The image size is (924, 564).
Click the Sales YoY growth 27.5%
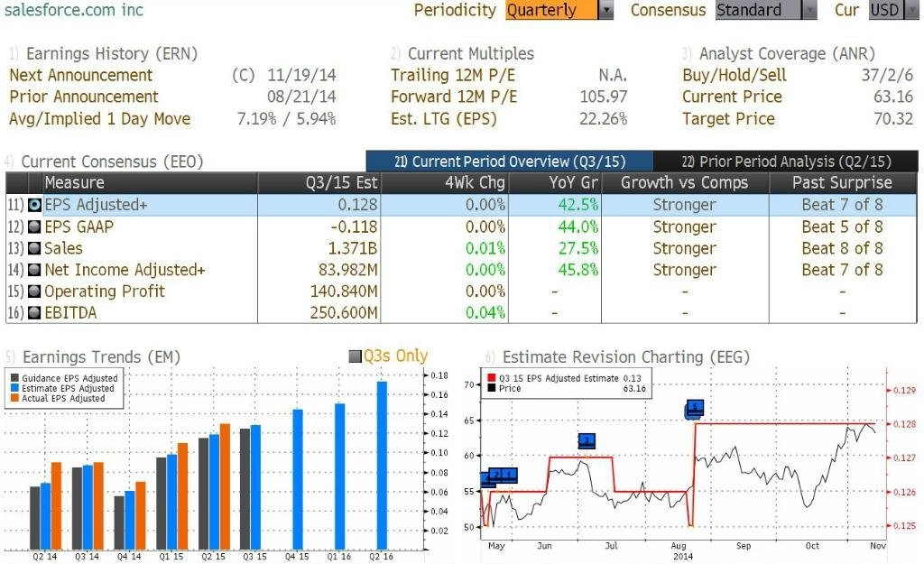(578, 249)
